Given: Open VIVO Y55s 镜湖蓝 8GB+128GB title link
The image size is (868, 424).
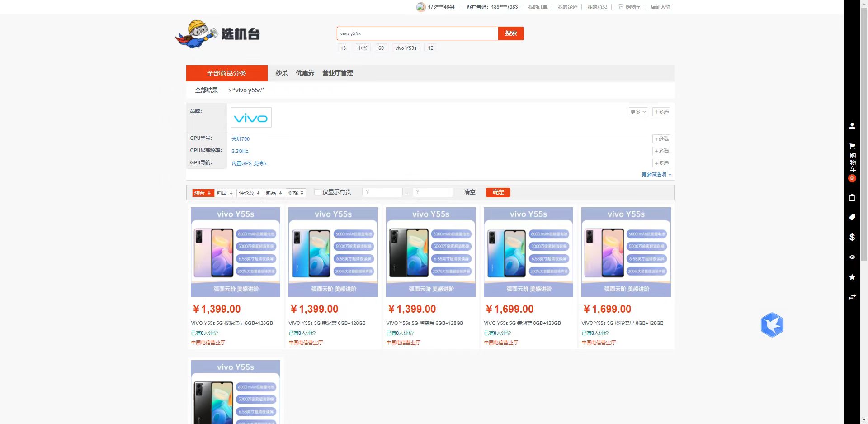Looking at the screenshot, I should tap(523, 323).
